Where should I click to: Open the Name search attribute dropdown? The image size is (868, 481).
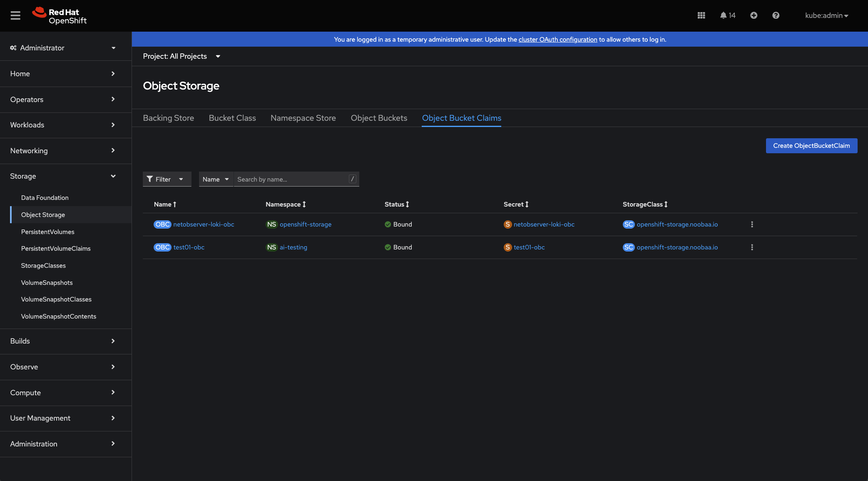215,179
